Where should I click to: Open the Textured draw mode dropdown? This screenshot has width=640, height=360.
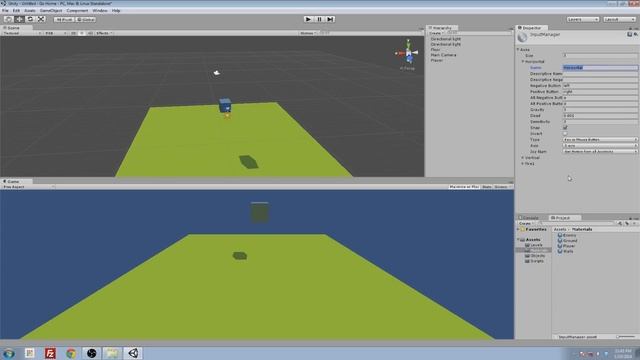22,33
